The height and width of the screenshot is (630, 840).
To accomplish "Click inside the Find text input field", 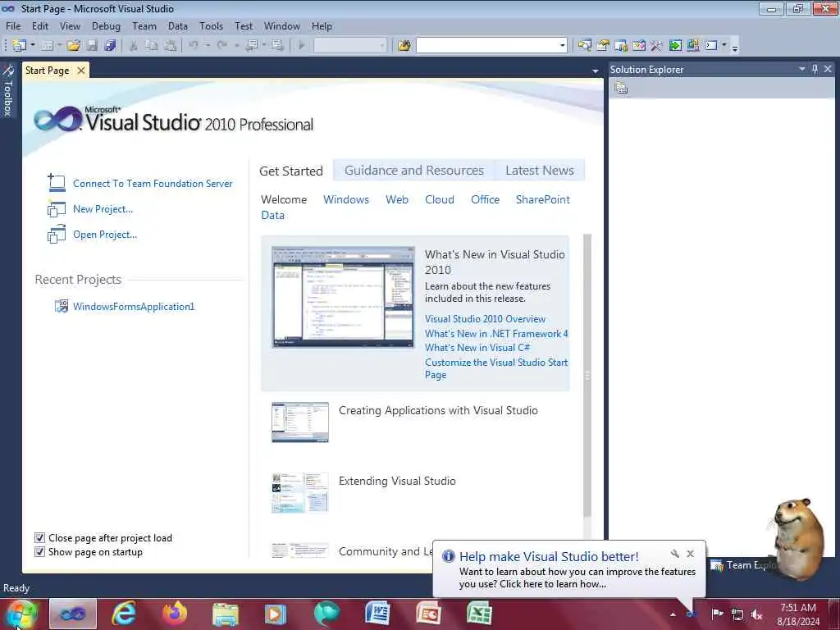I will [487, 46].
